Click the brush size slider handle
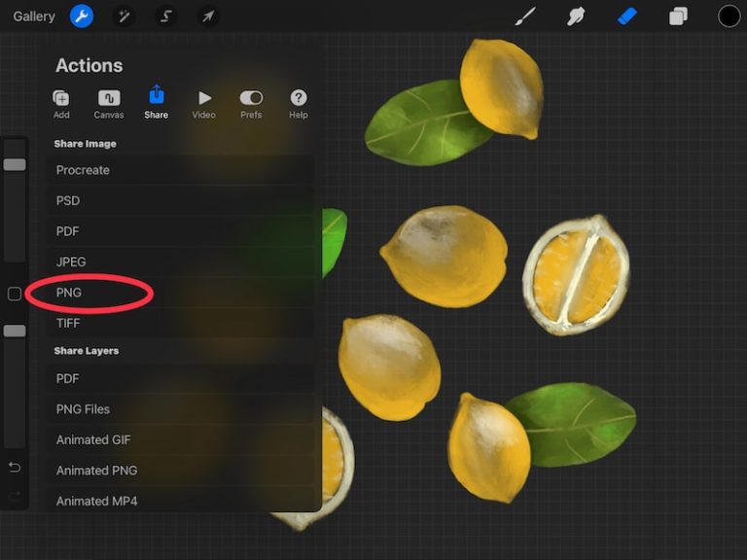This screenshot has height=560, width=747. 15,164
